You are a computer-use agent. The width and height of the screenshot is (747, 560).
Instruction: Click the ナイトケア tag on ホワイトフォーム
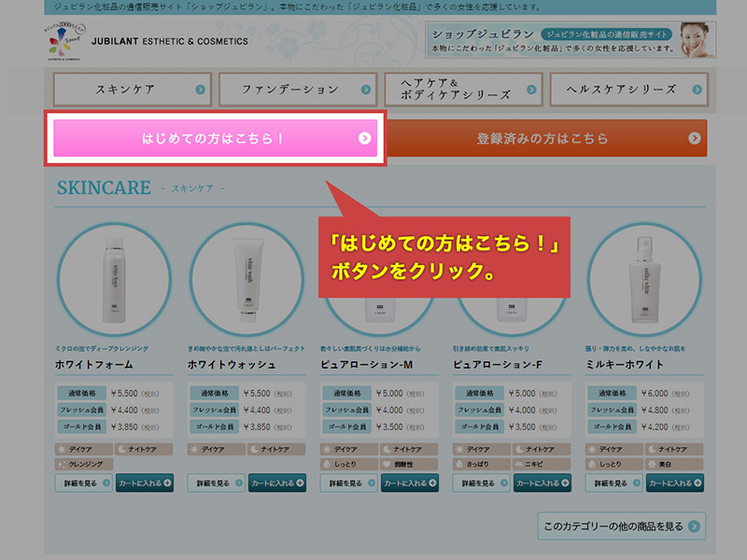pyautogui.click(x=144, y=449)
